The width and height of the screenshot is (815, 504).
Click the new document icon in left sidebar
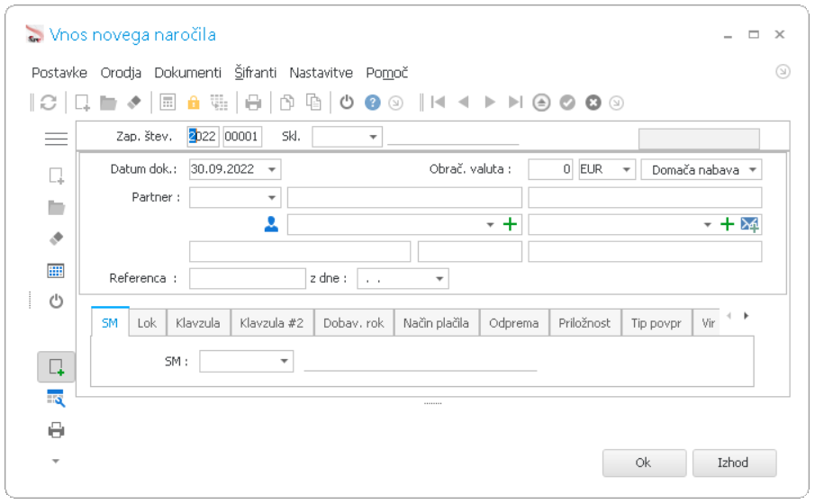56,175
